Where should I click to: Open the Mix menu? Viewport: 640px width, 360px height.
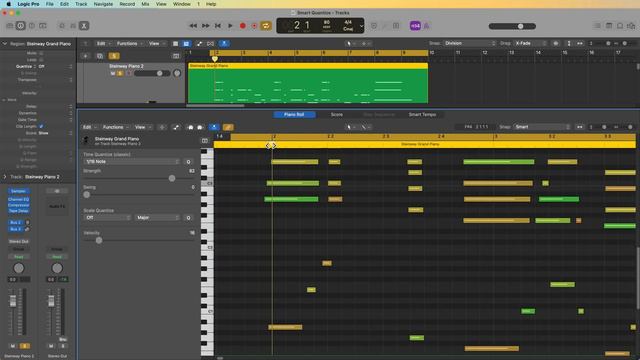coord(145,4)
